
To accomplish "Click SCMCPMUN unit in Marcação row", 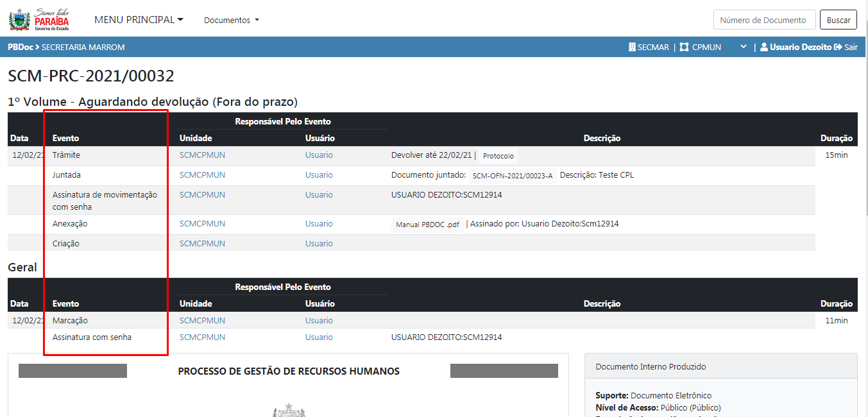I will (x=202, y=321).
